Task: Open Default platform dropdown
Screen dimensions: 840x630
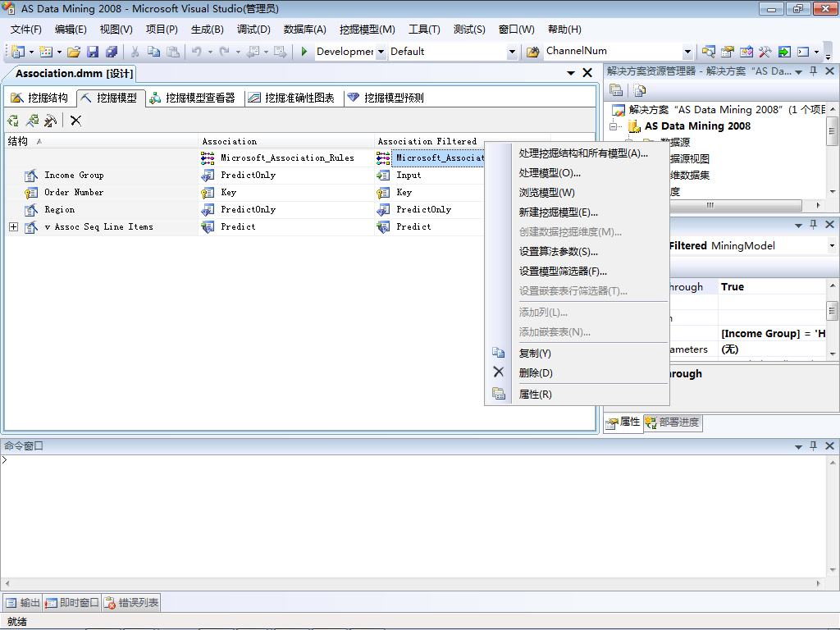Action: [x=512, y=52]
